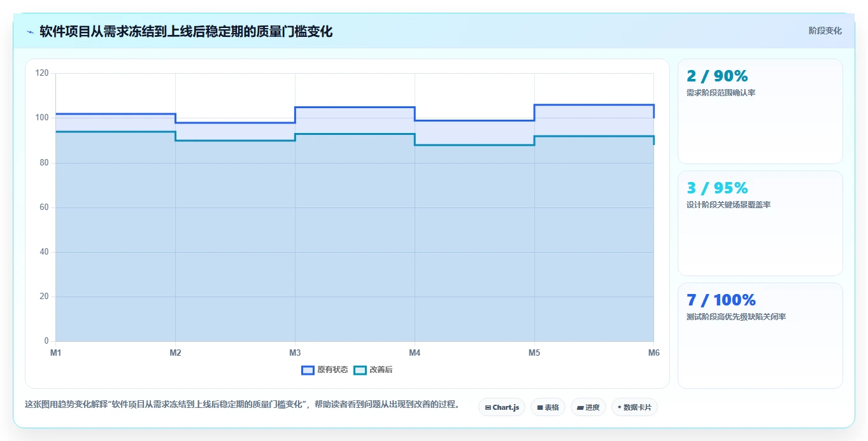The height and width of the screenshot is (441, 868).
Task: Click the M5 x-axis label
Action: click(534, 353)
